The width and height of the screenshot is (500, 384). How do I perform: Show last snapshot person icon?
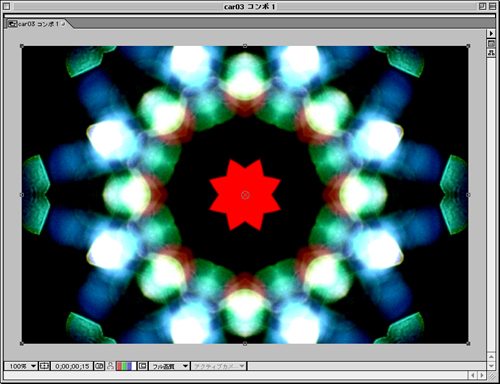tap(110, 366)
